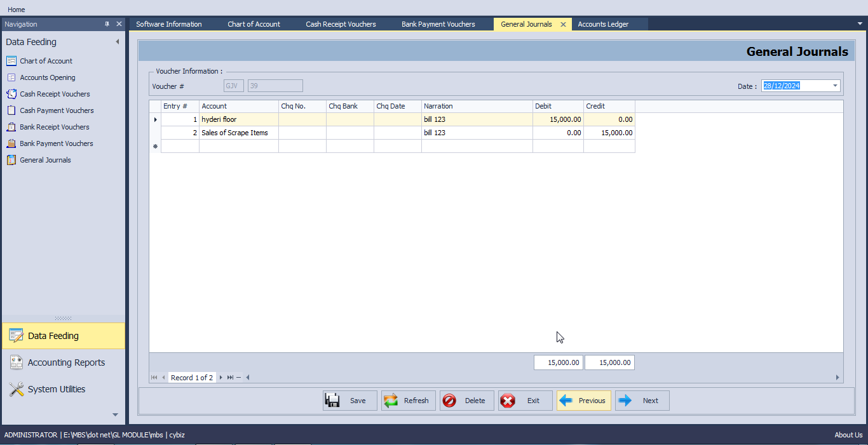Screen dimensions: 868x445
Task: Click the GJV voucher prefix field
Action: tap(234, 86)
